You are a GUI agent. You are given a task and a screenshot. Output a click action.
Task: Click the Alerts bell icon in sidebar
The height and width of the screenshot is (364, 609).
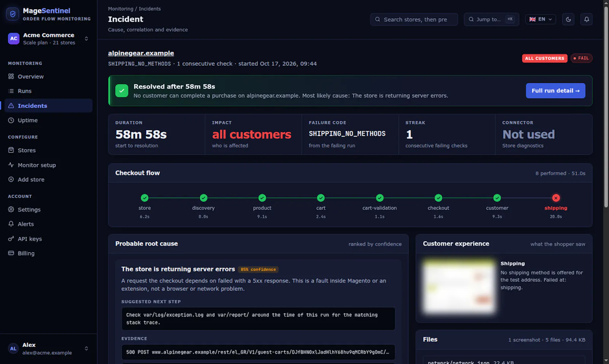11,224
